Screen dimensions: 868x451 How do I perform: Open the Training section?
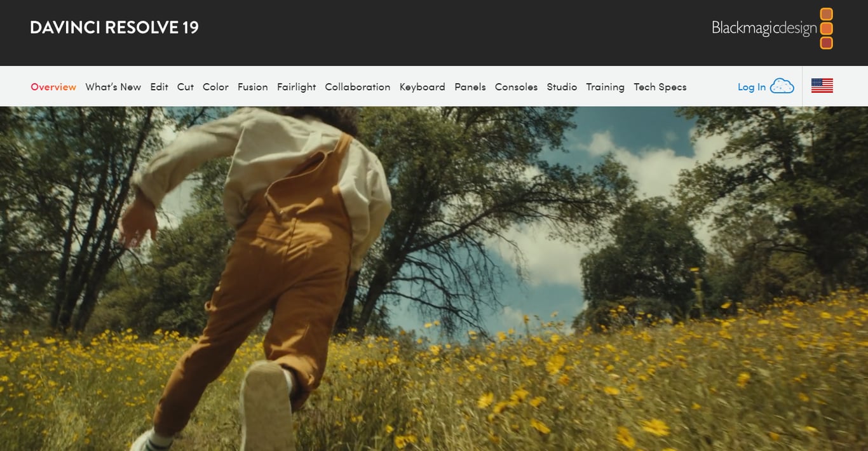tap(605, 87)
